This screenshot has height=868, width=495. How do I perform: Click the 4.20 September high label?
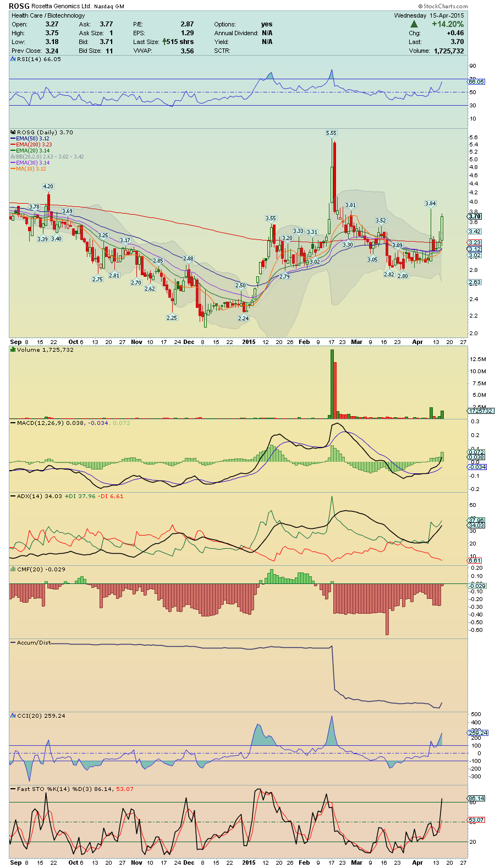point(48,186)
